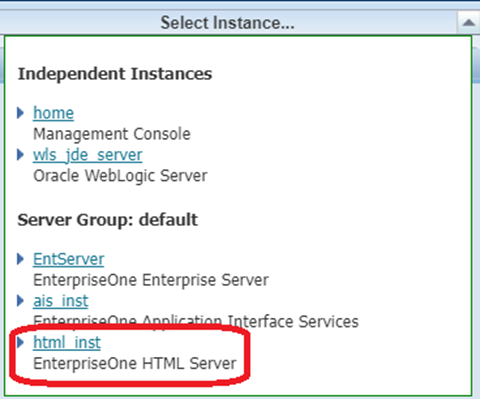Expand the arrow beside home
The image size is (480, 399).
(x=20, y=113)
